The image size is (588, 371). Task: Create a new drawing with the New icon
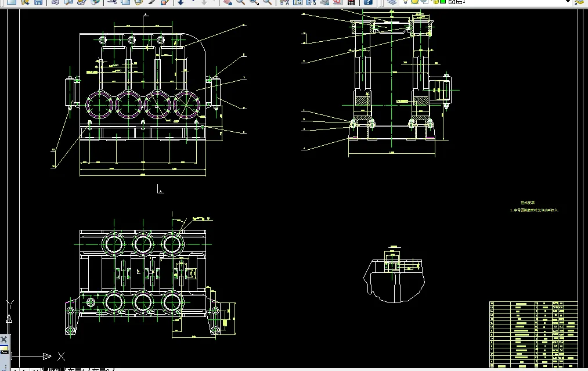coord(12,2)
